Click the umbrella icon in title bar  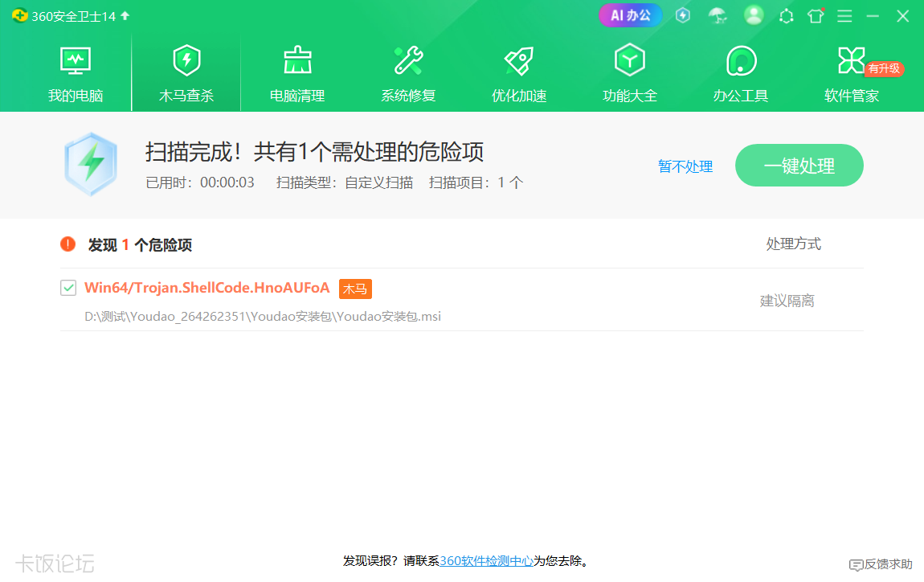point(718,16)
